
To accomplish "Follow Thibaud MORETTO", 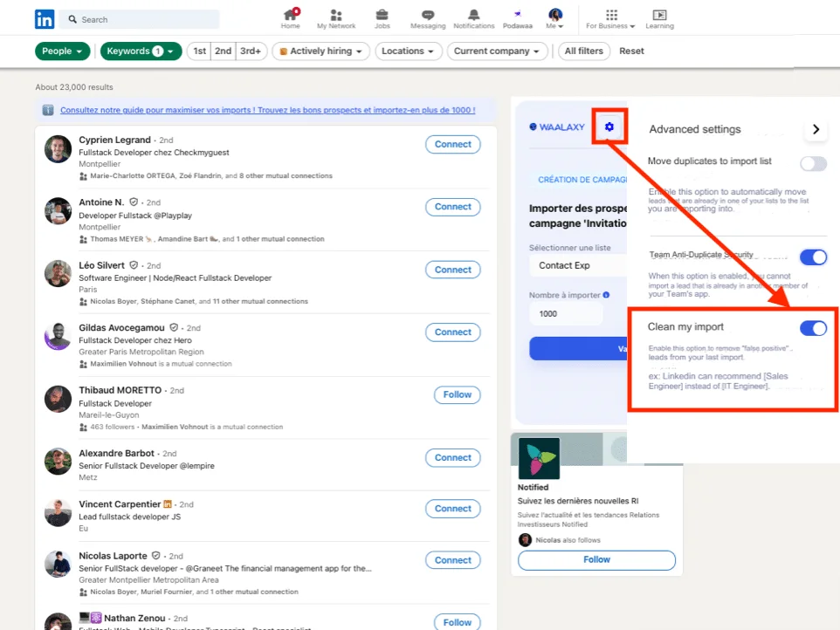I will 457,395.
